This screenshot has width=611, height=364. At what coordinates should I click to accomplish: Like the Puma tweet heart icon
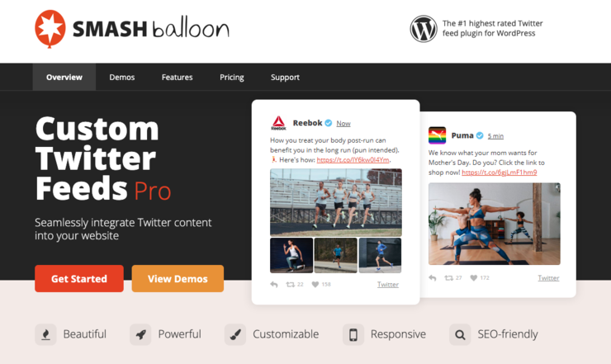[x=473, y=278]
